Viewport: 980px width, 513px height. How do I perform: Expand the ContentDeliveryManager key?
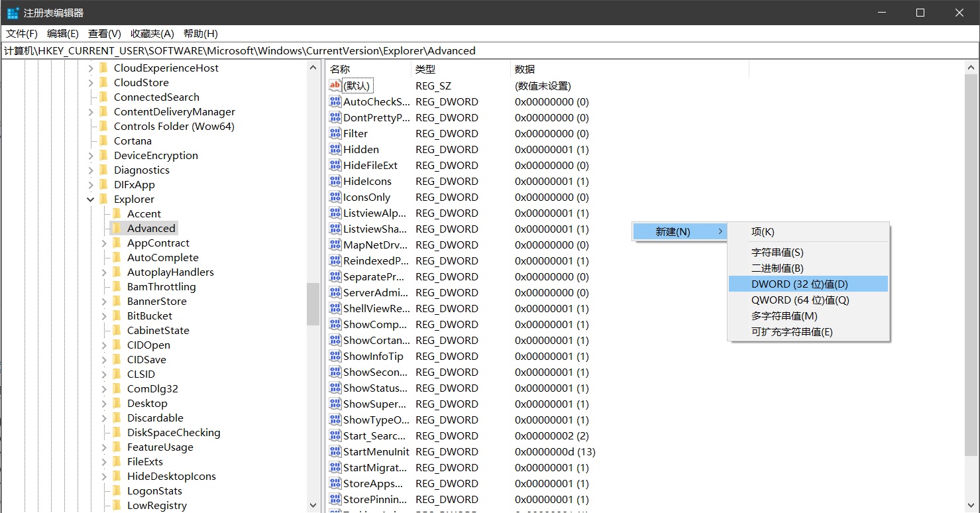[91, 111]
